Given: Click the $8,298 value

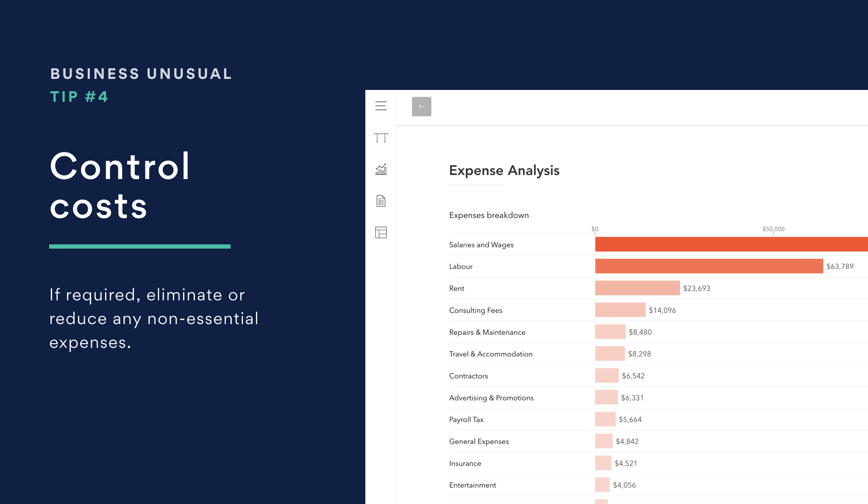Looking at the screenshot, I should [x=640, y=354].
